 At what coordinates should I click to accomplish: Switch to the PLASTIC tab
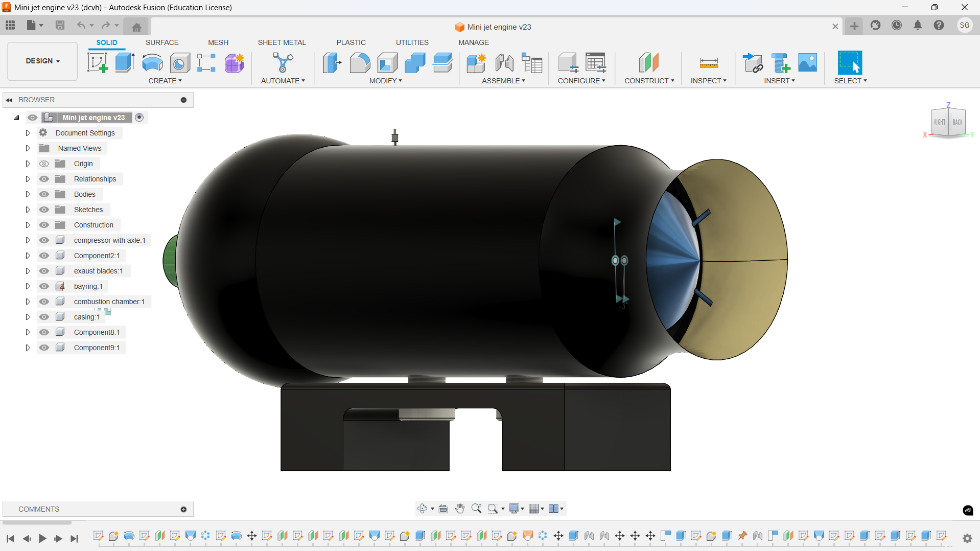[x=351, y=42]
